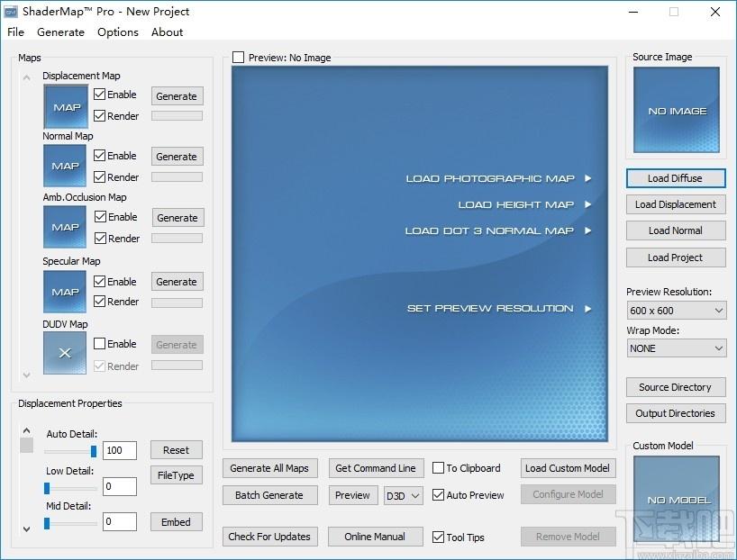Click the Preview button beside D3D
The height and width of the screenshot is (560, 737).
point(353,495)
